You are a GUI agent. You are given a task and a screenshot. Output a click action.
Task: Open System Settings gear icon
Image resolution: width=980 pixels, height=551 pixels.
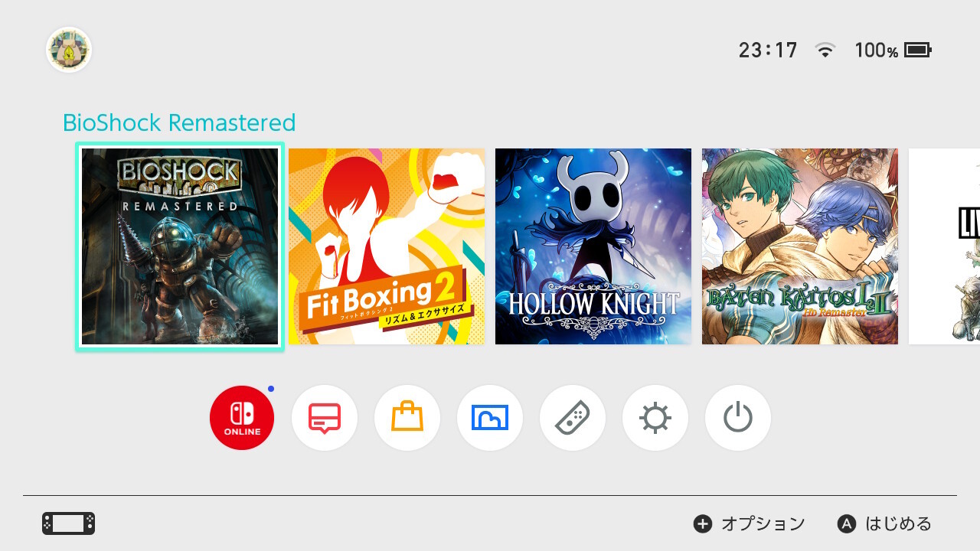click(x=655, y=418)
